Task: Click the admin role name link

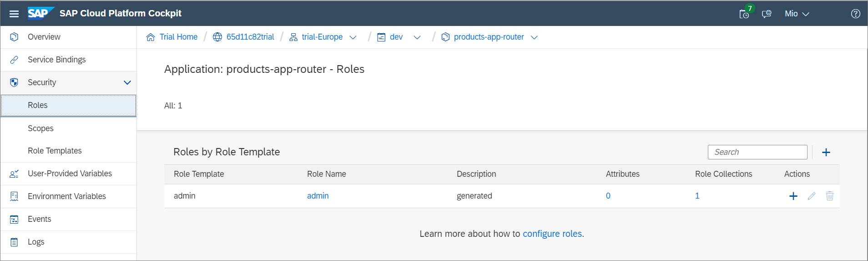Action: click(x=318, y=196)
